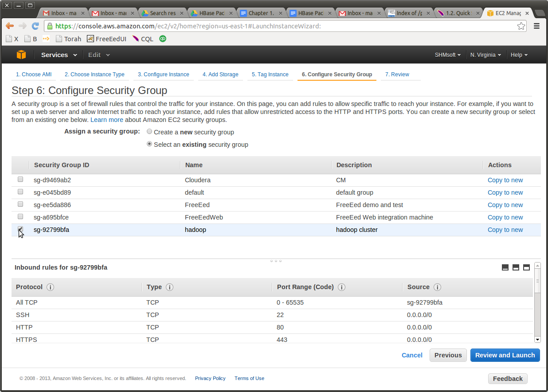Click the Review and Launch button
Screen dimensions: 548x392
pyautogui.click(x=505, y=355)
